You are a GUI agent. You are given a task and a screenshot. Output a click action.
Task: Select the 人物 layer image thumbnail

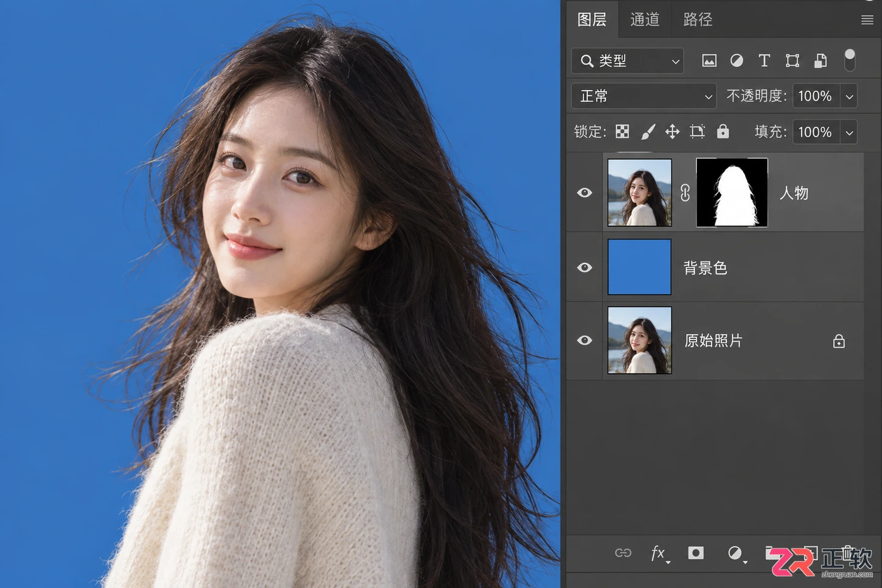639,192
